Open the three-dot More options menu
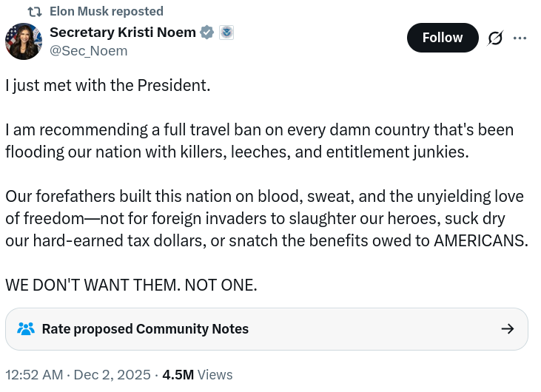Image resolution: width=541 pixels, height=392 pixels. pyautogui.click(x=520, y=38)
